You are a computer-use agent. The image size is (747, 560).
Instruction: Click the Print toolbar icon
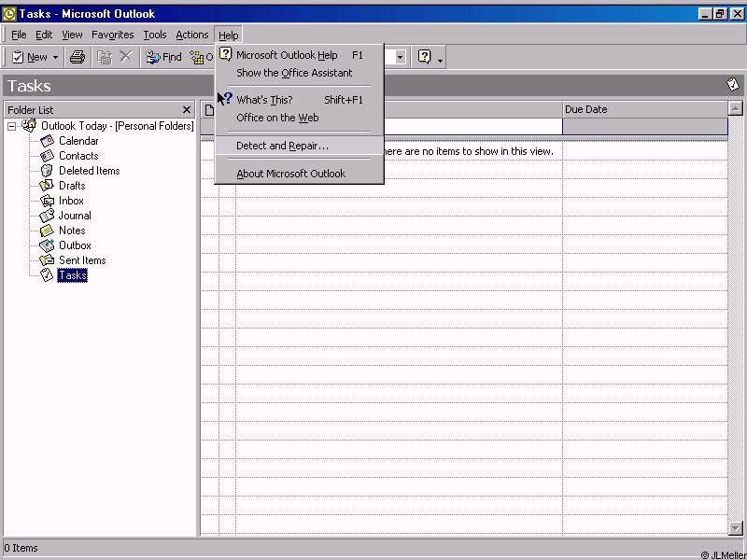click(78, 57)
